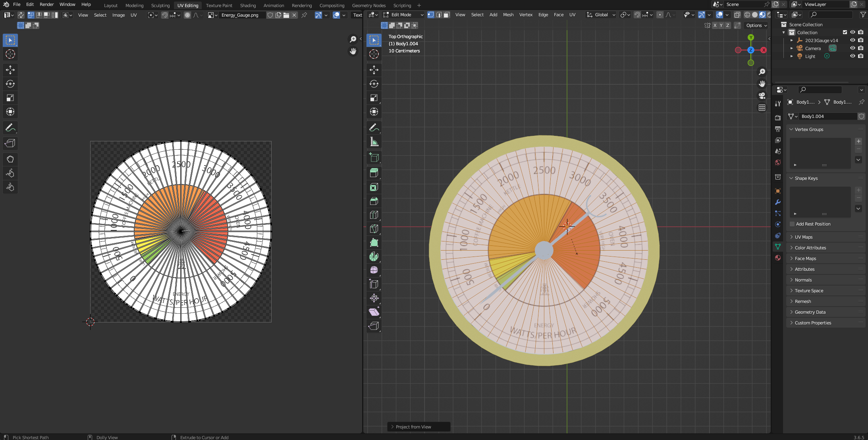Add a new vertex group
This screenshot has height=440, width=868.
tap(858, 141)
